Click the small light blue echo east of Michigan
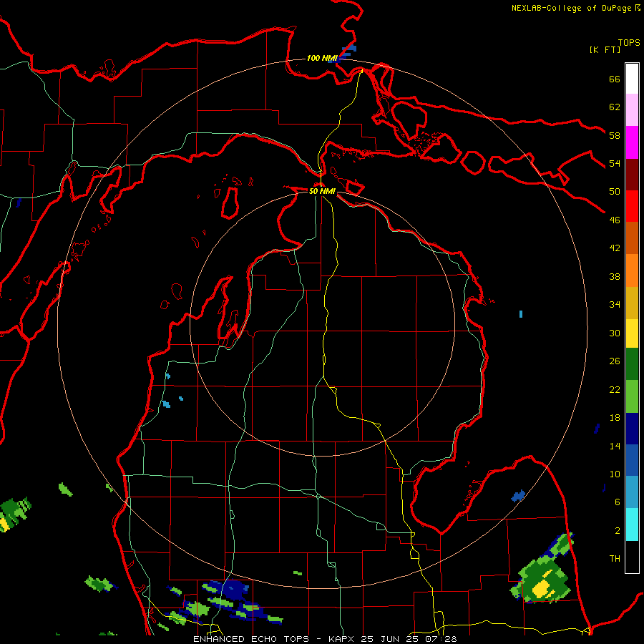644x644 pixels. (x=521, y=314)
